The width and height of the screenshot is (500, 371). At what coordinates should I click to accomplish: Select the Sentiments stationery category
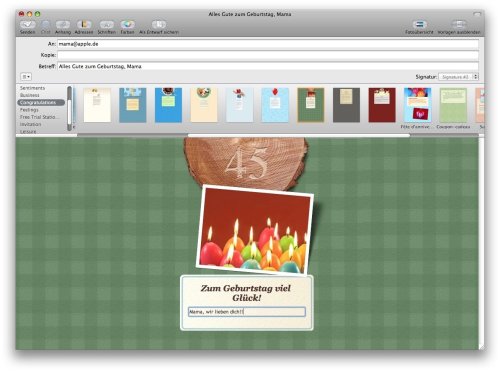(x=32, y=88)
